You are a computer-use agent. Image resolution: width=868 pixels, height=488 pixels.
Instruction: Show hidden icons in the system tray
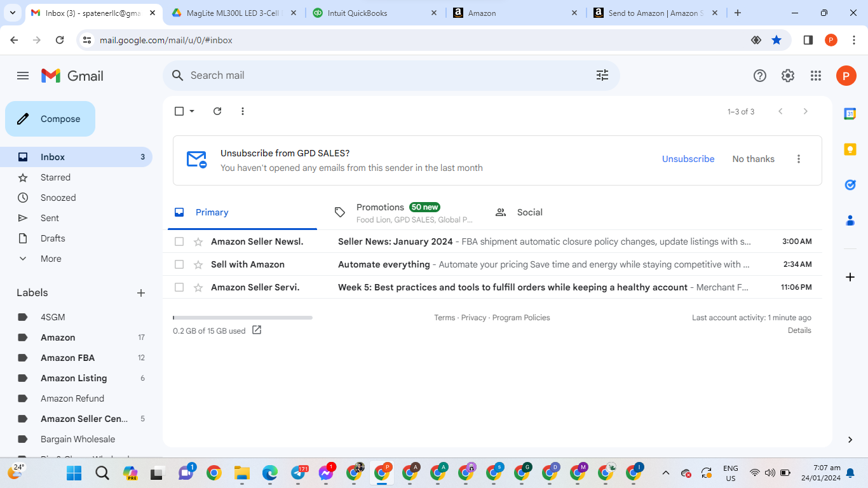[665, 473]
